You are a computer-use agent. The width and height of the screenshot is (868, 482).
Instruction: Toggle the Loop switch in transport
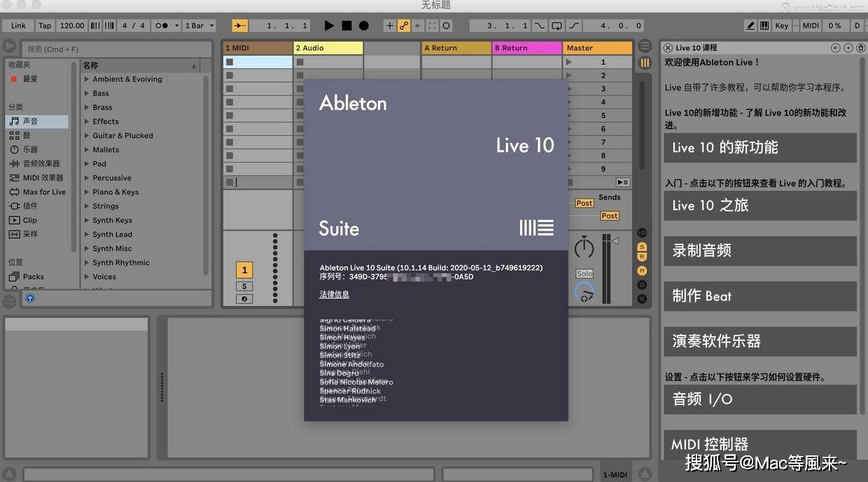[556, 25]
